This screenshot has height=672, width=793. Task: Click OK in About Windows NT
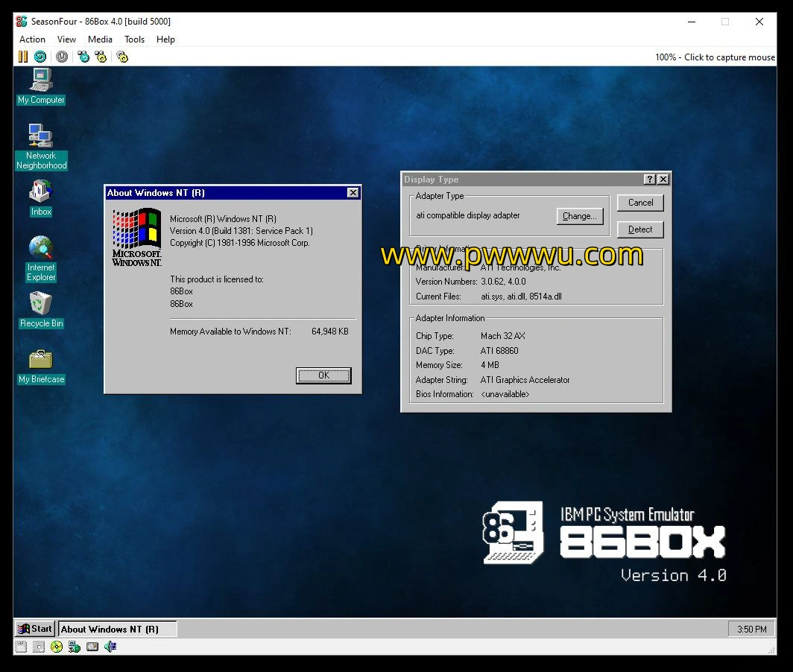pyautogui.click(x=323, y=375)
